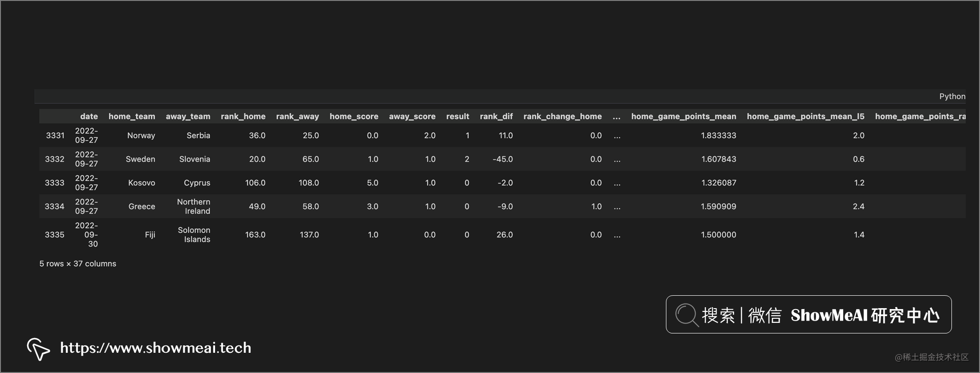The width and height of the screenshot is (980, 373).
Task: Click row index 3334
Action: (x=55, y=207)
